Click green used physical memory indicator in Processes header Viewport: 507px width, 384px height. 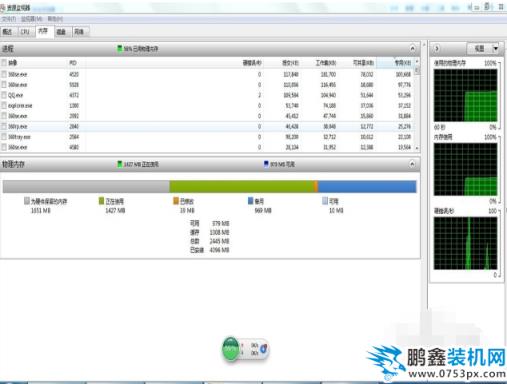[120, 49]
